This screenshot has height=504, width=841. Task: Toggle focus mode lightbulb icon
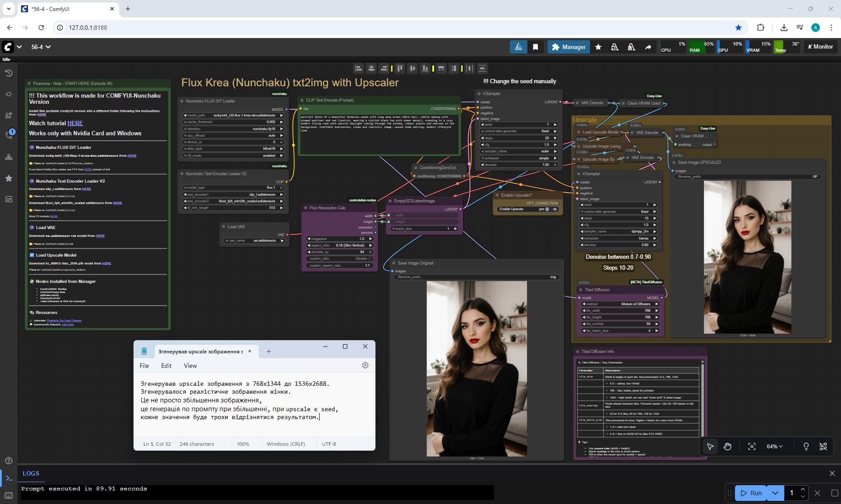point(806,446)
